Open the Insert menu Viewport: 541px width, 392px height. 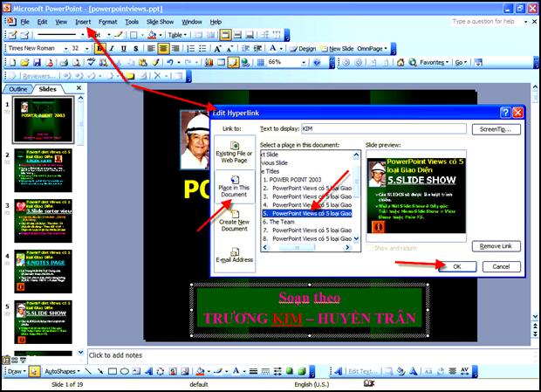[83, 22]
